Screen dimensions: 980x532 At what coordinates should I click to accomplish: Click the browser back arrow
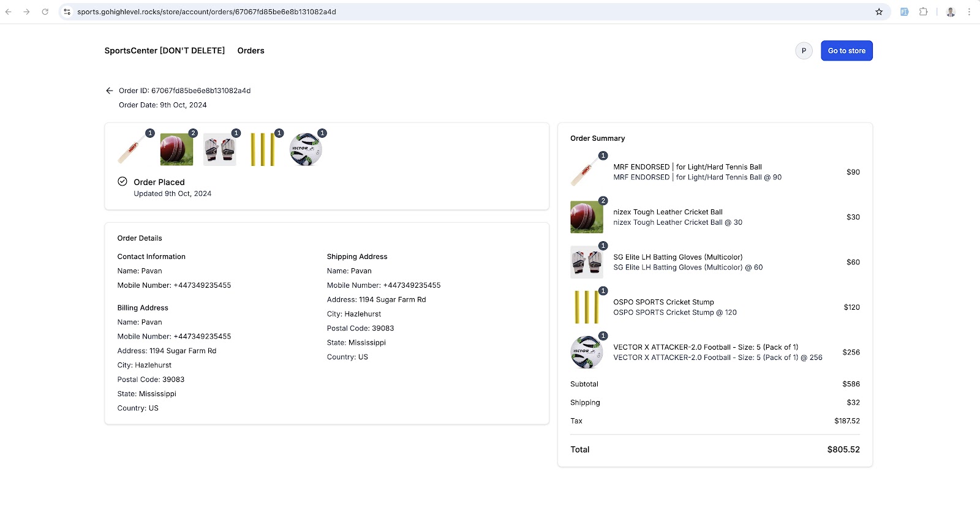click(x=9, y=12)
